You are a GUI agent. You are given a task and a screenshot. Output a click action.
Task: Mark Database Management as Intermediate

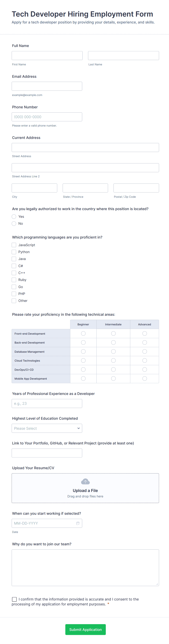(113, 352)
